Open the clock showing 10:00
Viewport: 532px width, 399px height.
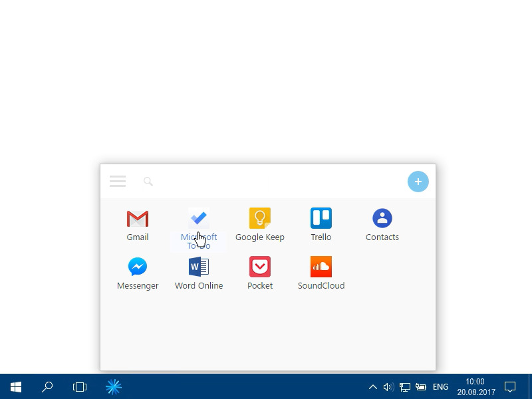(x=475, y=387)
